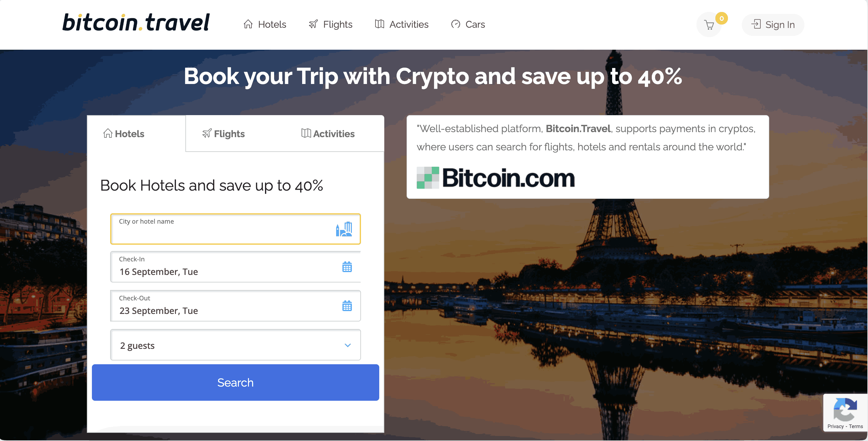The width and height of the screenshot is (868, 441).
Task: Click the reCAPTCHA badge icon
Action: [845, 409]
